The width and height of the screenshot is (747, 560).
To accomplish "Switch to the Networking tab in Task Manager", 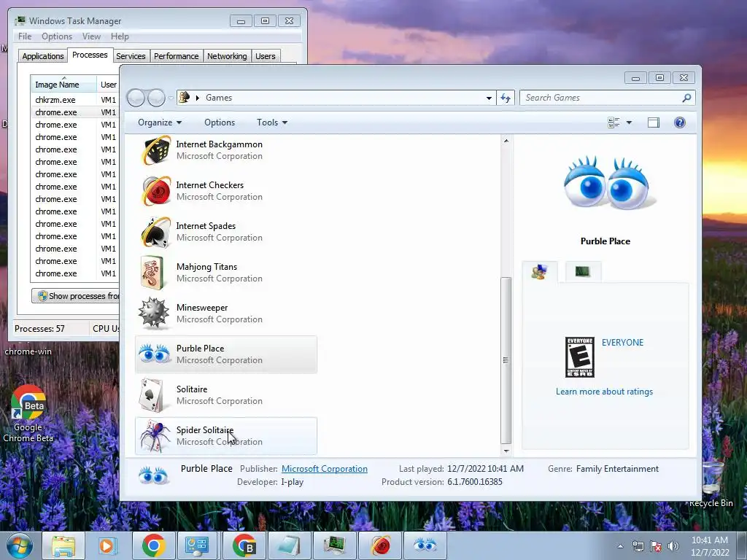I will click(227, 56).
